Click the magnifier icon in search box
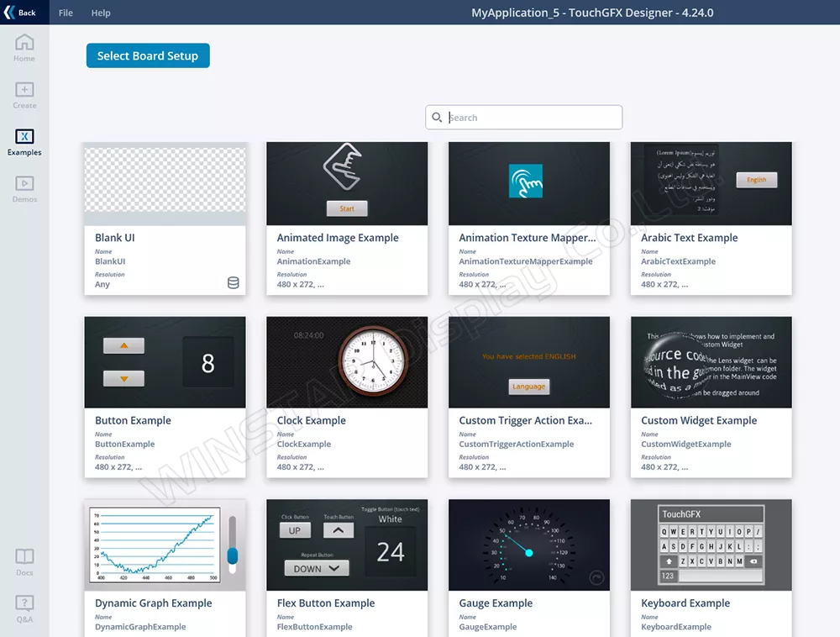Viewport: 840px width, 637px height. (437, 118)
